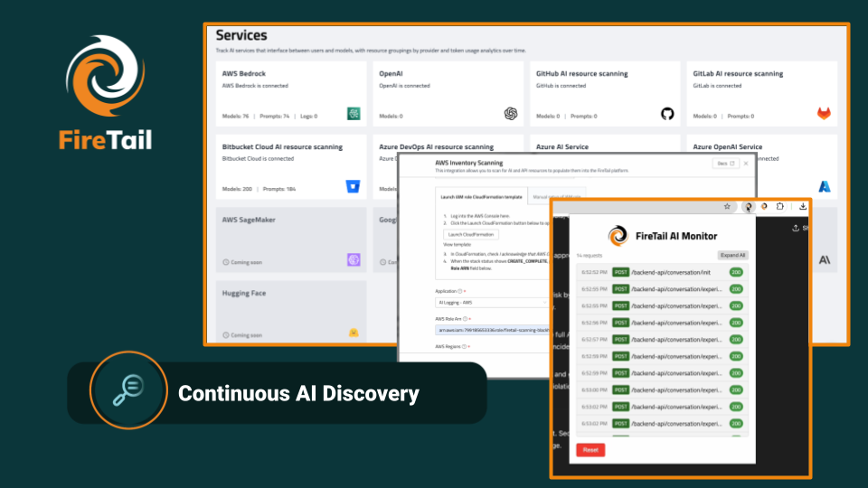Click the Models: 76 text in AWS Bedrock
Viewport: 868px width, 488px height.
point(235,117)
